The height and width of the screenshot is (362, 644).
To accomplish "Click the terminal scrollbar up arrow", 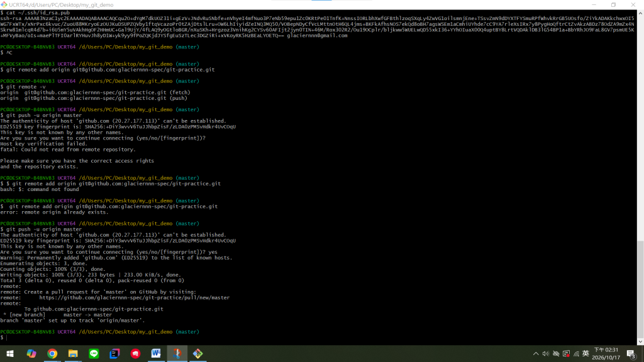I will coord(640,13).
